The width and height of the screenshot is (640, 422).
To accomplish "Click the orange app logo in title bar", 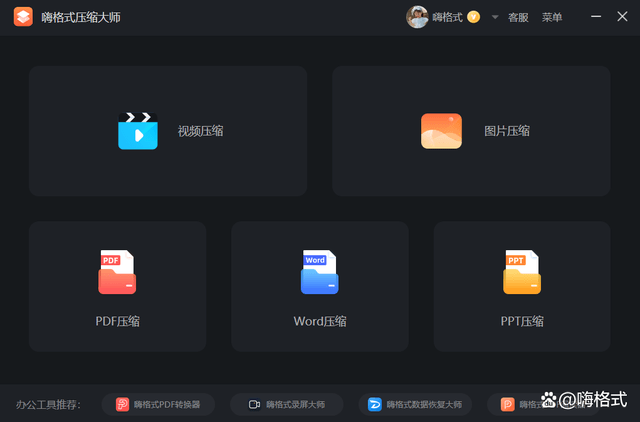I will pos(23,17).
